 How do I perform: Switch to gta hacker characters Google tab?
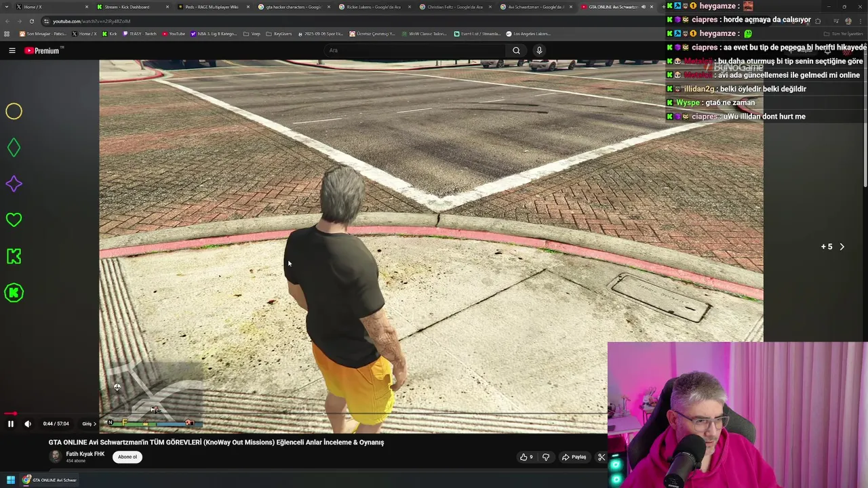click(294, 7)
